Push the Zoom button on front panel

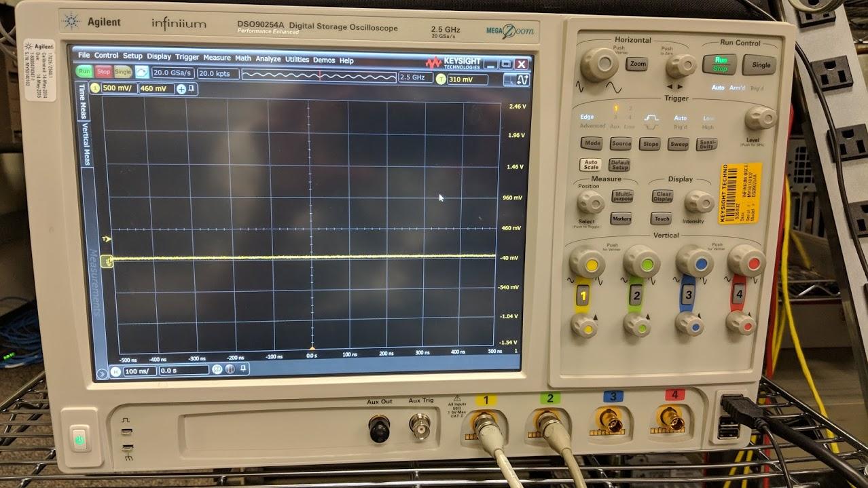click(x=636, y=64)
